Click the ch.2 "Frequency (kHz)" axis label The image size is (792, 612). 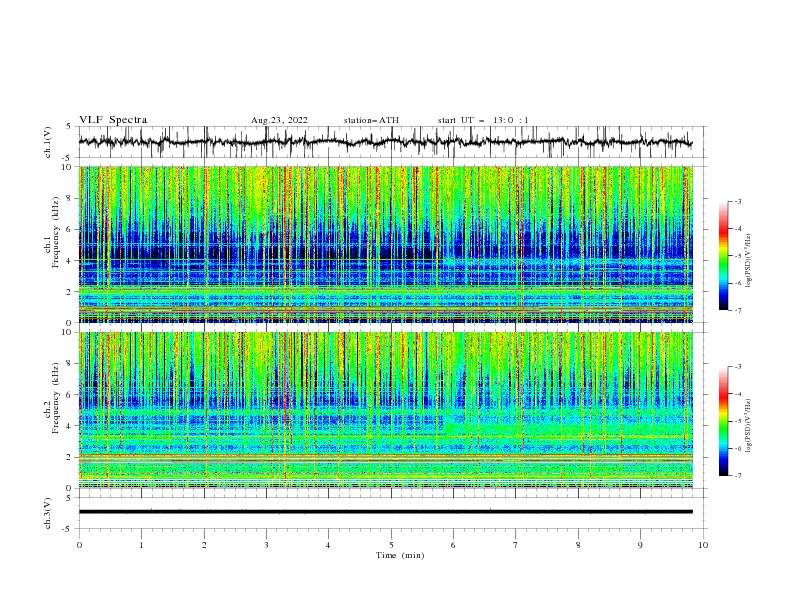pyautogui.click(x=55, y=397)
